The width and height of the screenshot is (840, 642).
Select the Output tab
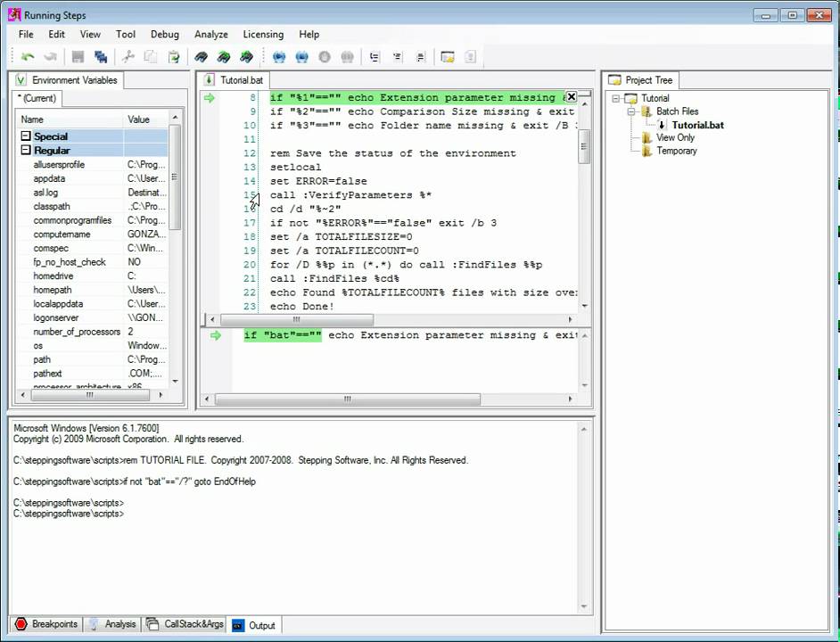click(254, 625)
